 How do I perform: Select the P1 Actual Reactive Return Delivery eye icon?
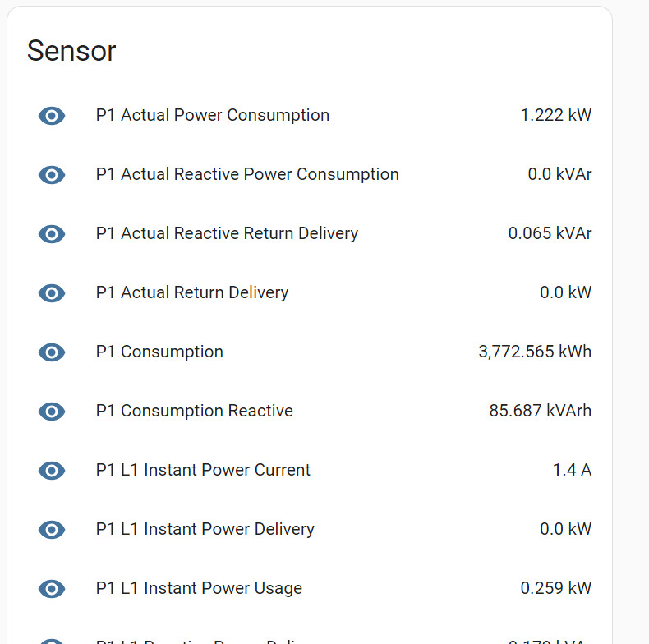pos(52,234)
